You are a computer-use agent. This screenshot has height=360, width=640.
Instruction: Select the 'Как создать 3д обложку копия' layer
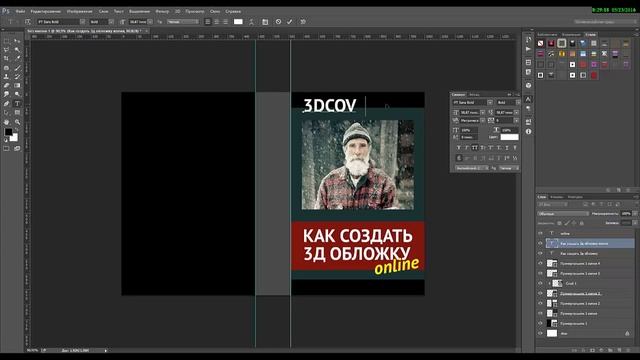coord(590,243)
